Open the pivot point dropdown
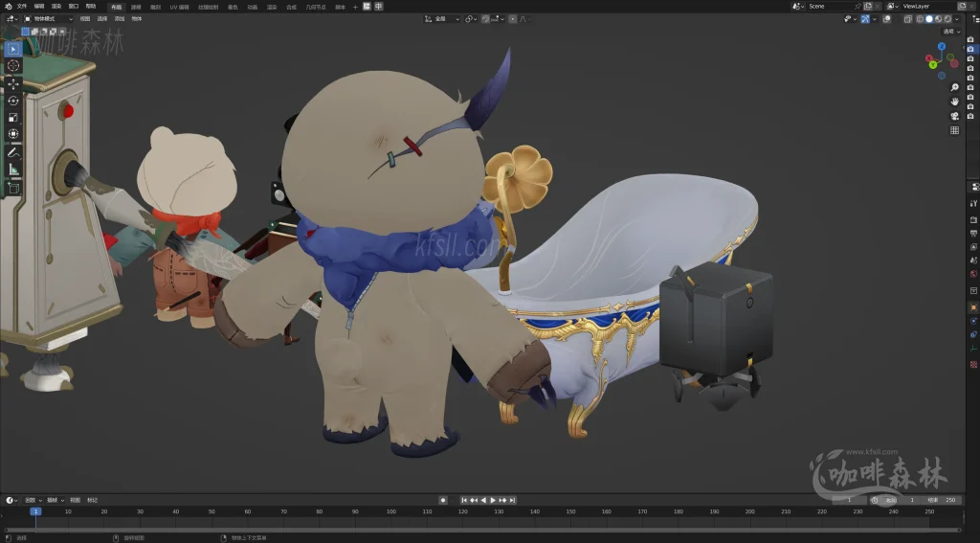 tap(471, 19)
